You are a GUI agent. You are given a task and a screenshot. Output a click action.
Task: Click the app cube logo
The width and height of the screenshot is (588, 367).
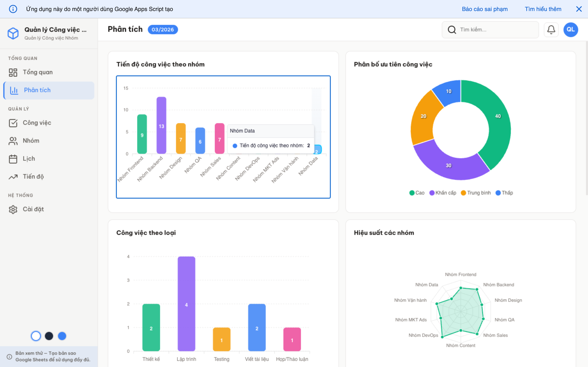[x=13, y=33]
